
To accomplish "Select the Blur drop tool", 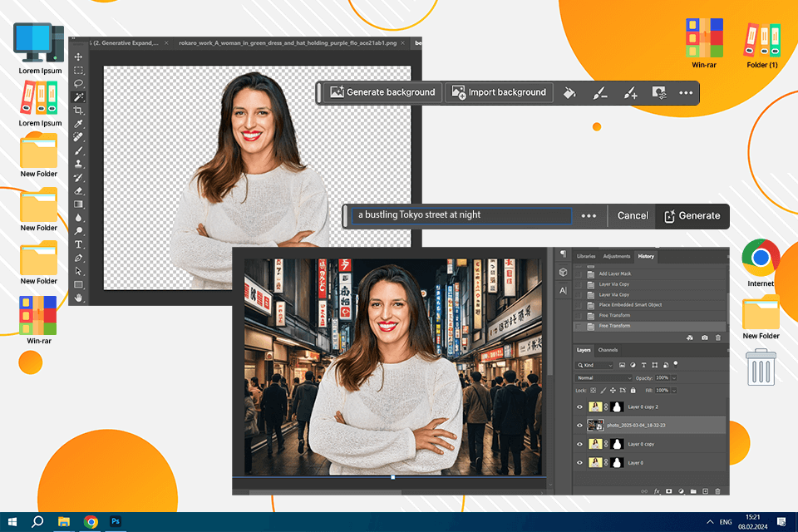I will pyautogui.click(x=78, y=218).
